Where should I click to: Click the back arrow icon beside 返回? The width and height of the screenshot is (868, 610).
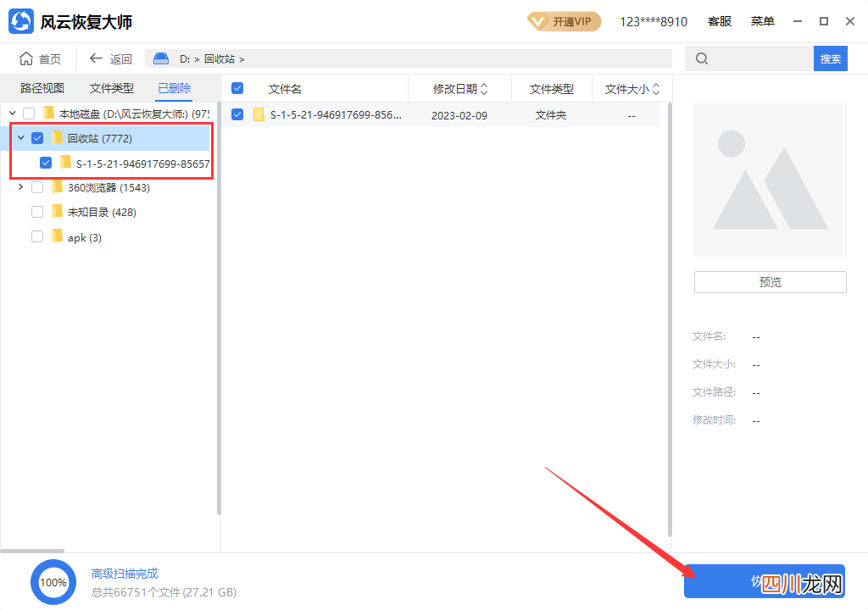click(x=97, y=58)
